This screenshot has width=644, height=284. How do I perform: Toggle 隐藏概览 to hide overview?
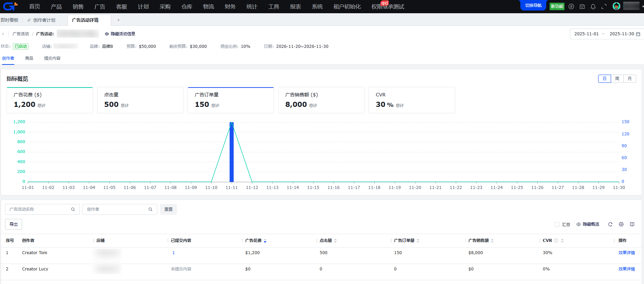click(x=588, y=224)
